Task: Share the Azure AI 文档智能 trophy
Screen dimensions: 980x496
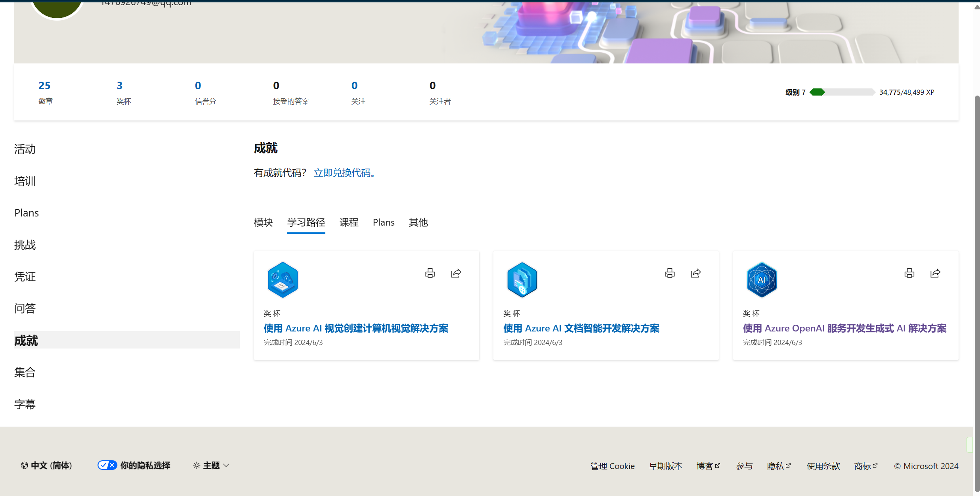Action: (x=696, y=273)
